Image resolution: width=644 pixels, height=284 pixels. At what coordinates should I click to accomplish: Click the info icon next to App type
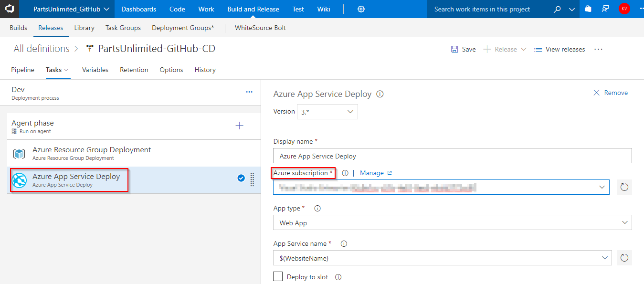tap(317, 209)
